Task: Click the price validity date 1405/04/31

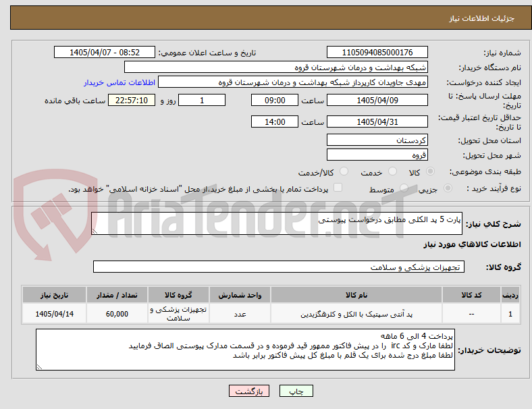Action: tap(377, 121)
